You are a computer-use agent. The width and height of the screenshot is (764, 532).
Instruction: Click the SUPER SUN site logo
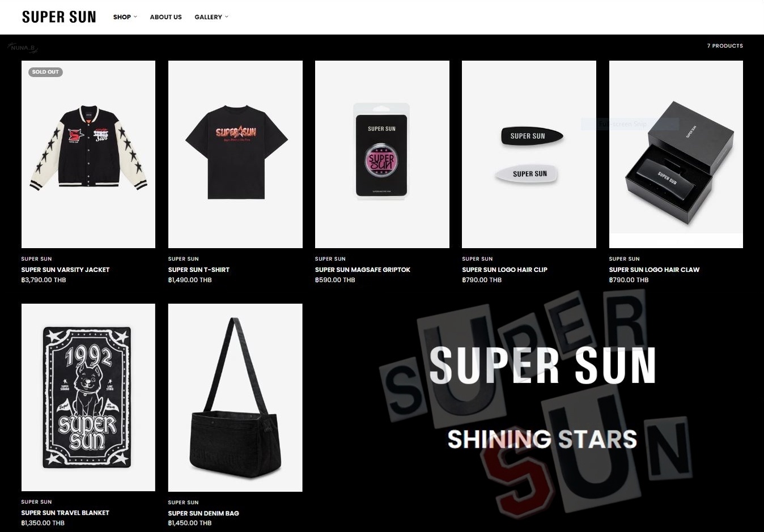59,17
